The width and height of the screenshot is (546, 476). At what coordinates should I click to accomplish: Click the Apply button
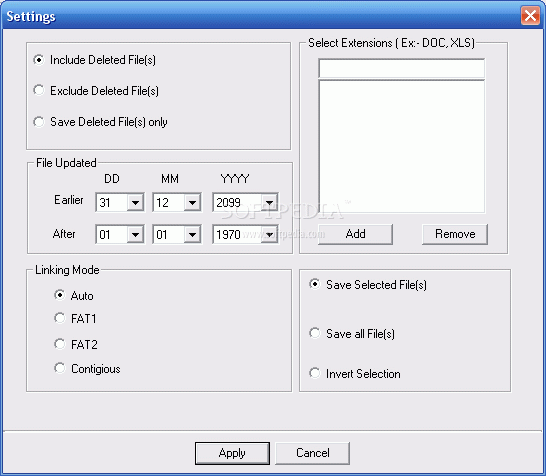pos(232,453)
